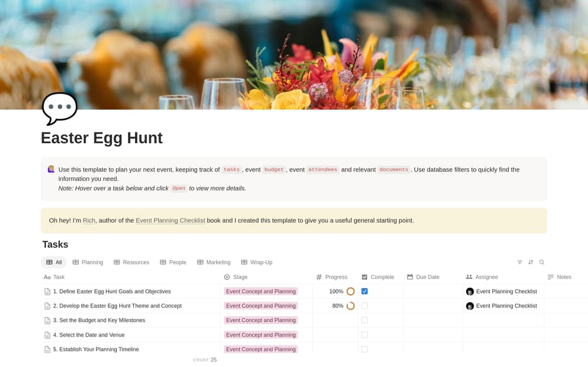The image size is (588, 367).
Task: Click the Tasks database heading
Action: [x=55, y=244]
